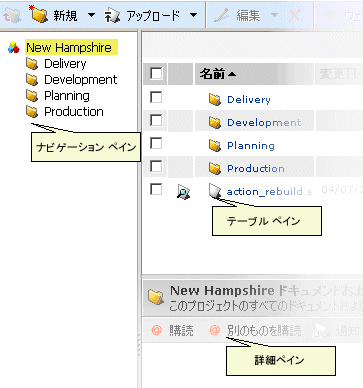
Task: Check the action_rebuild row checkbox
Action: pyautogui.click(x=156, y=189)
